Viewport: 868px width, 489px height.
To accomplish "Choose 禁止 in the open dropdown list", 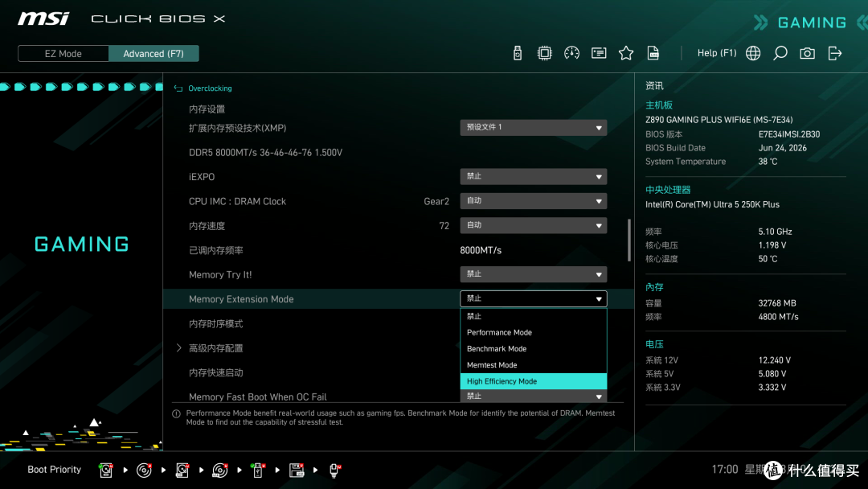I will (x=533, y=316).
